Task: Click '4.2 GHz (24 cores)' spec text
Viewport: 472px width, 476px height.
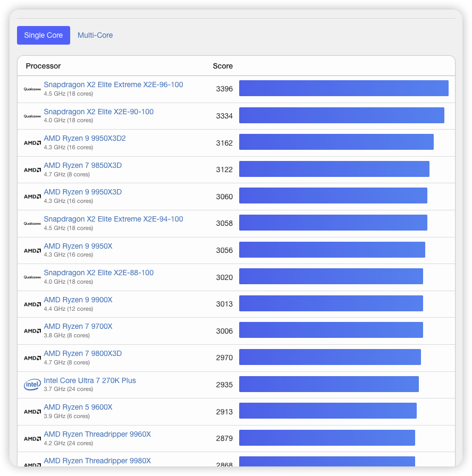Action: coord(69,443)
